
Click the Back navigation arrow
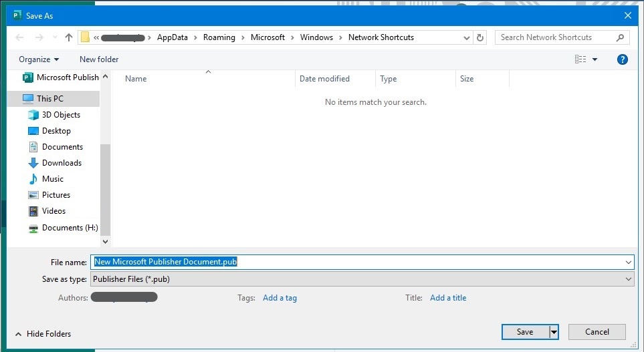tap(19, 37)
